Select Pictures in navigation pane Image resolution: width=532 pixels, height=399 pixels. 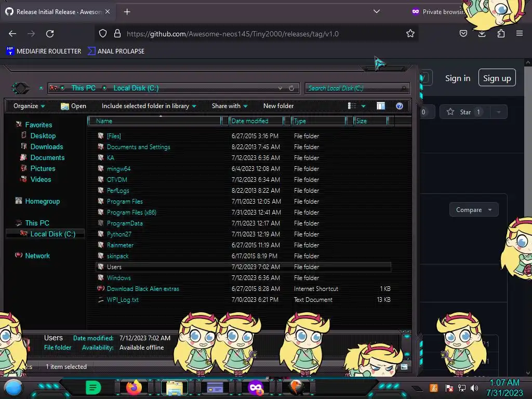43,168
